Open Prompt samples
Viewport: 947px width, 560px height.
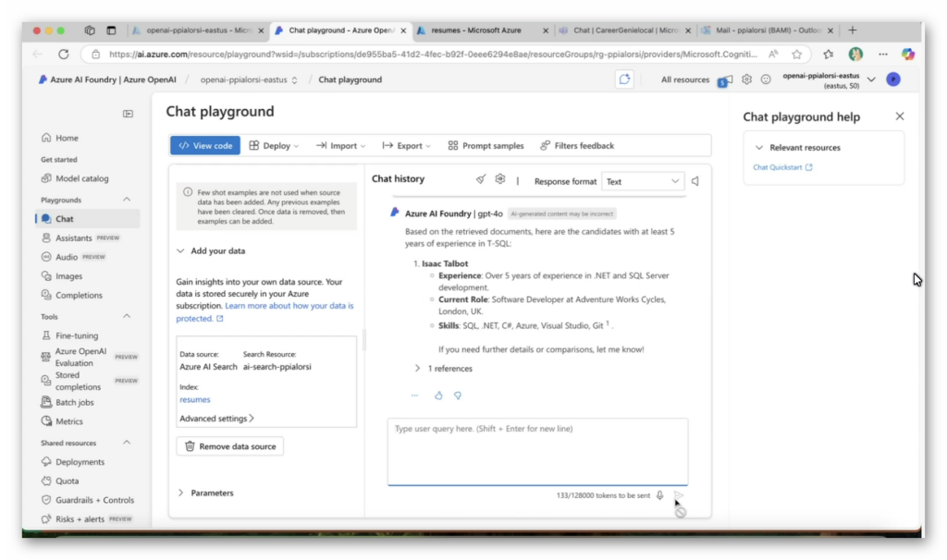(x=486, y=145)
